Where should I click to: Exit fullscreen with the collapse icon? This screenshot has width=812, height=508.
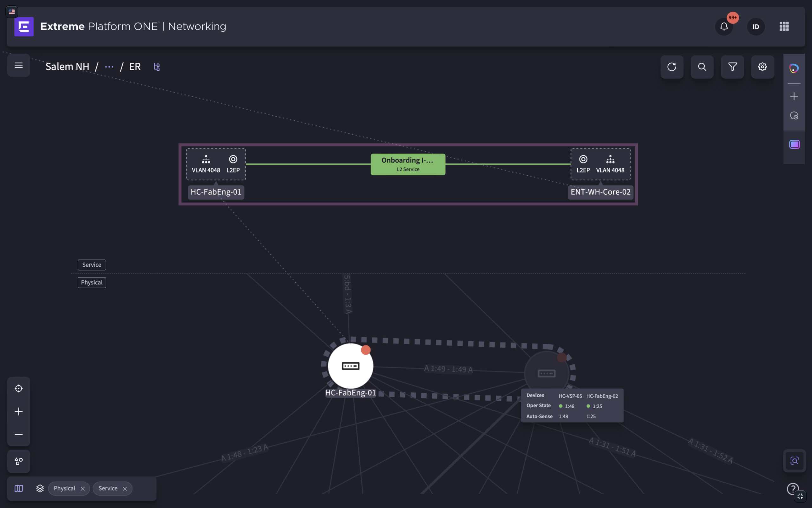click(x=800, y=496)
